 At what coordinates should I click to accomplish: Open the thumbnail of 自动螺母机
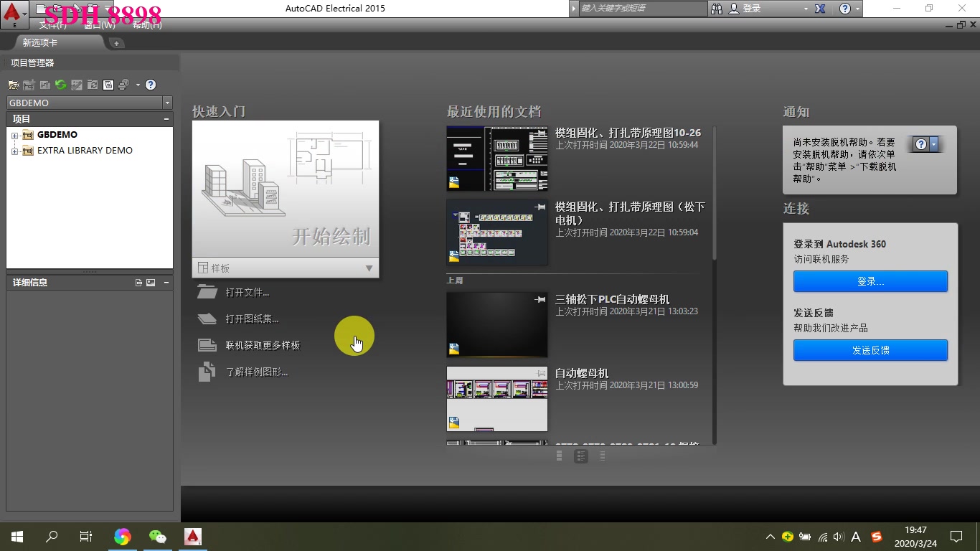(496, 399)
